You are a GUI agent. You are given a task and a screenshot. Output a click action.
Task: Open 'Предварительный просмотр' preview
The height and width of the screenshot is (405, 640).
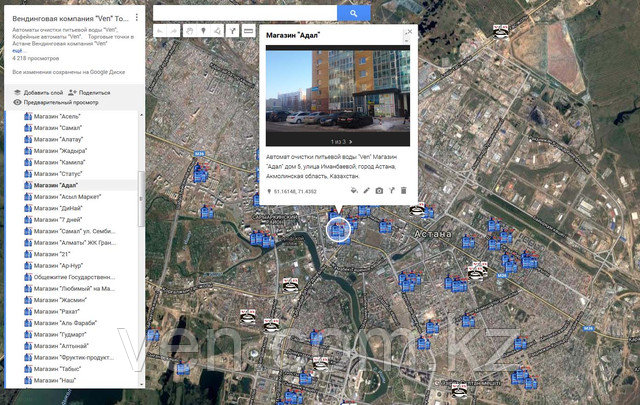[56, 102]
